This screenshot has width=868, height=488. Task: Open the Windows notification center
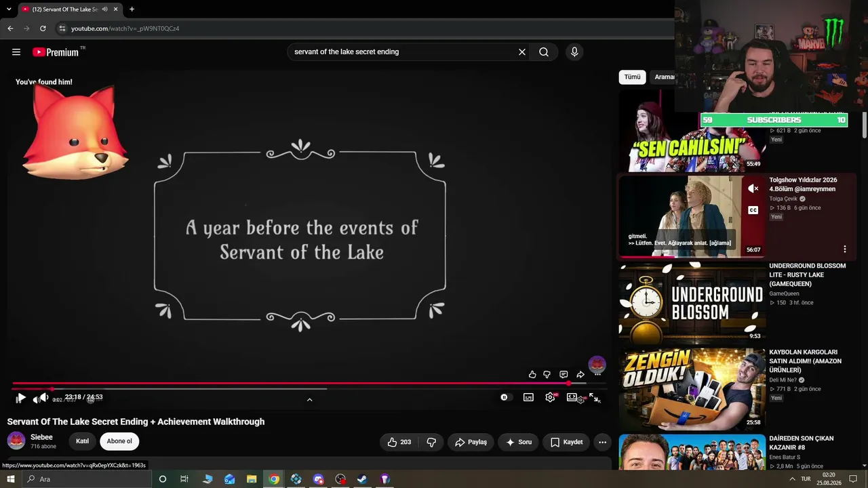coord(854,479)
